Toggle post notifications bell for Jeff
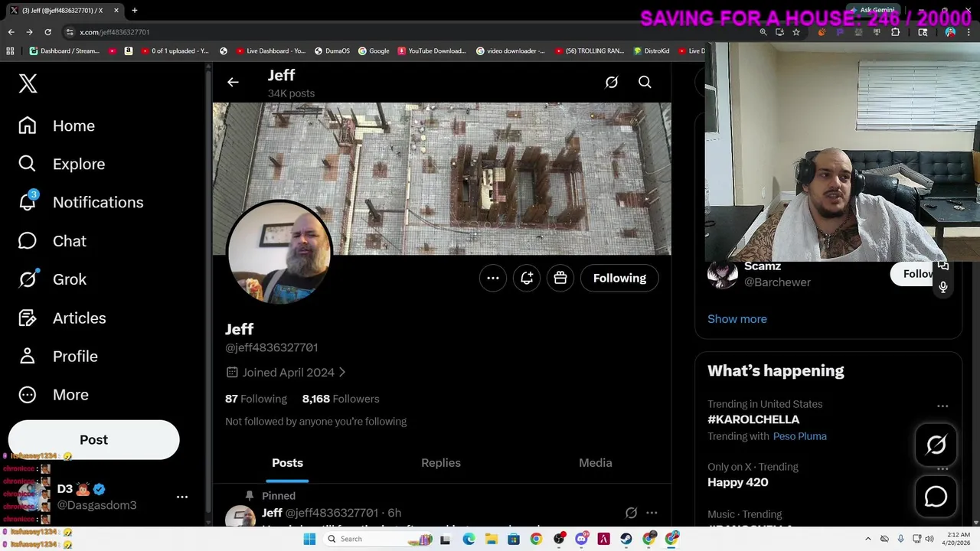 [527, 278]
